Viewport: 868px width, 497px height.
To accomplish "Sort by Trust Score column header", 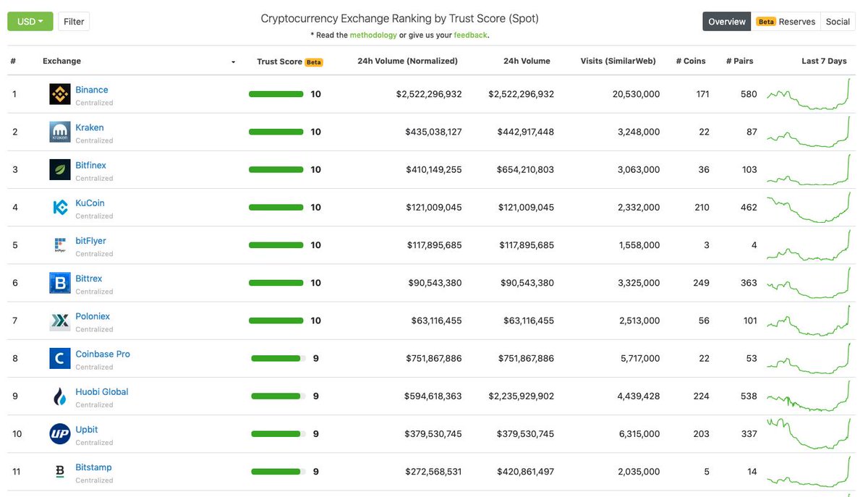I will [x=279, y=61].
